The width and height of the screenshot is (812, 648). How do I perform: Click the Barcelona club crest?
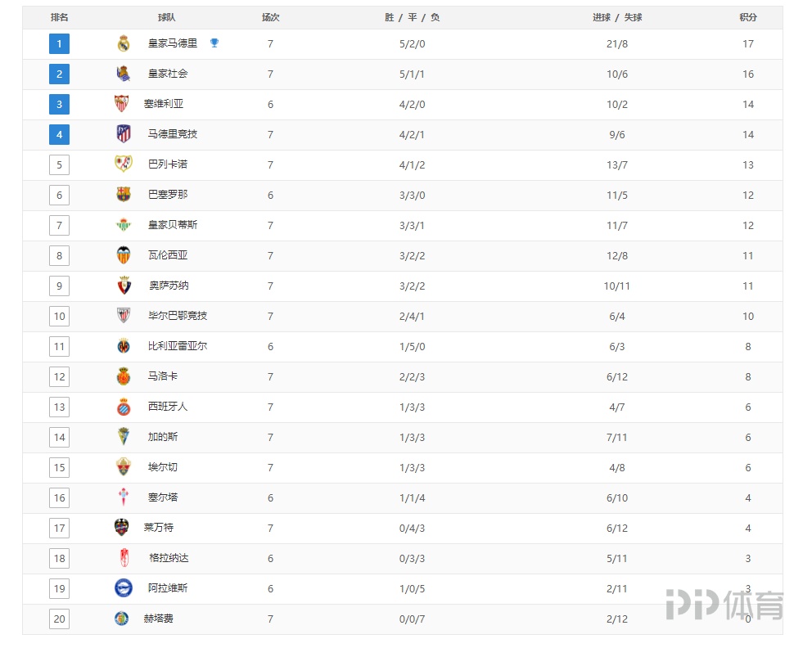pyautogui.click(x=124, y=195)
